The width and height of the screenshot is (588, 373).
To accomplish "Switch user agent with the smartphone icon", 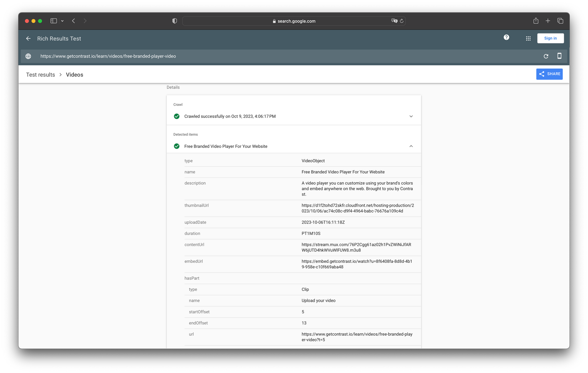I will pos(559,56).
